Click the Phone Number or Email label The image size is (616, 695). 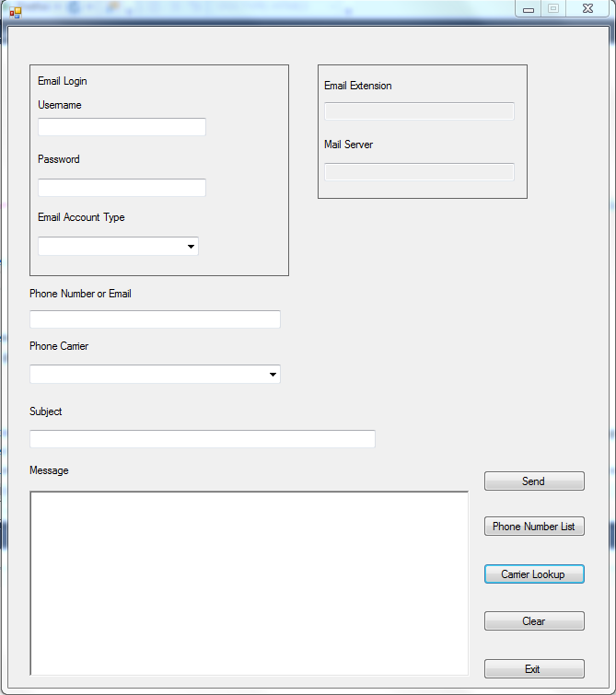pyautogui.click(x=80, y=294)
